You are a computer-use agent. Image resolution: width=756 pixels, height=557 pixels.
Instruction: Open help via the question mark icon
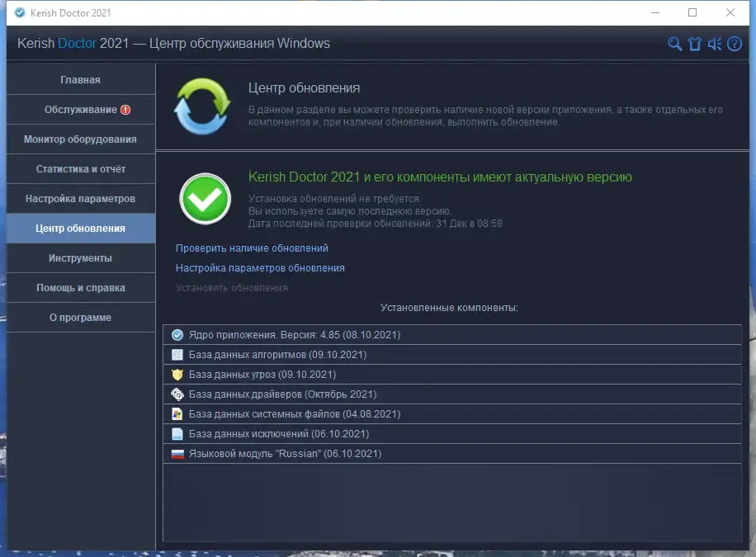pyautogui.click(x=735, y=44)
